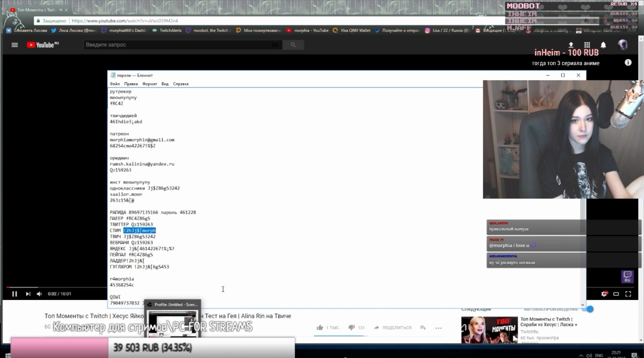Viewport: 644px width, 358px height.
Task: Click the рутрекер line in Notepad
Action: click(x=120, y=91)
